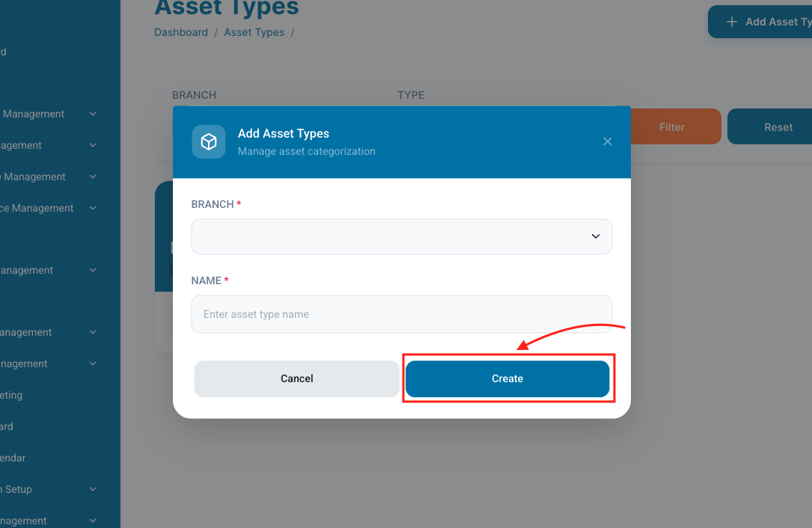Click the cube icon in modal header

click(x=209, y=141)
